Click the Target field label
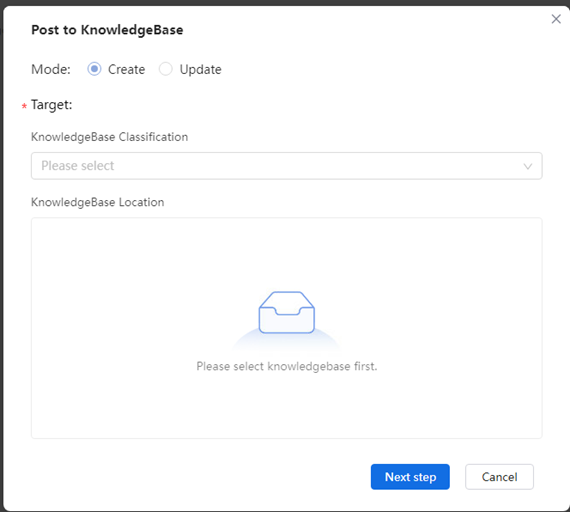The height and width of the screenshot is (512, 570). [52, 105]
